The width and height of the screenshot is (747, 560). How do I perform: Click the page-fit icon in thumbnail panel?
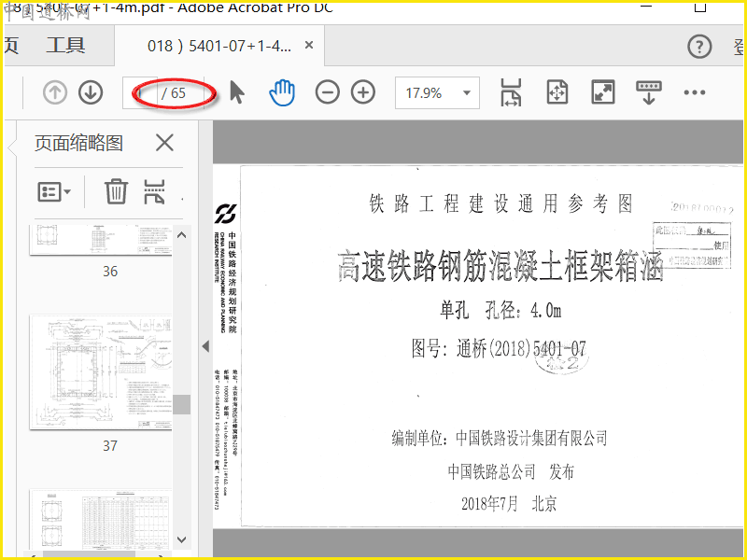pyautogui.click(x=154, y=191)
